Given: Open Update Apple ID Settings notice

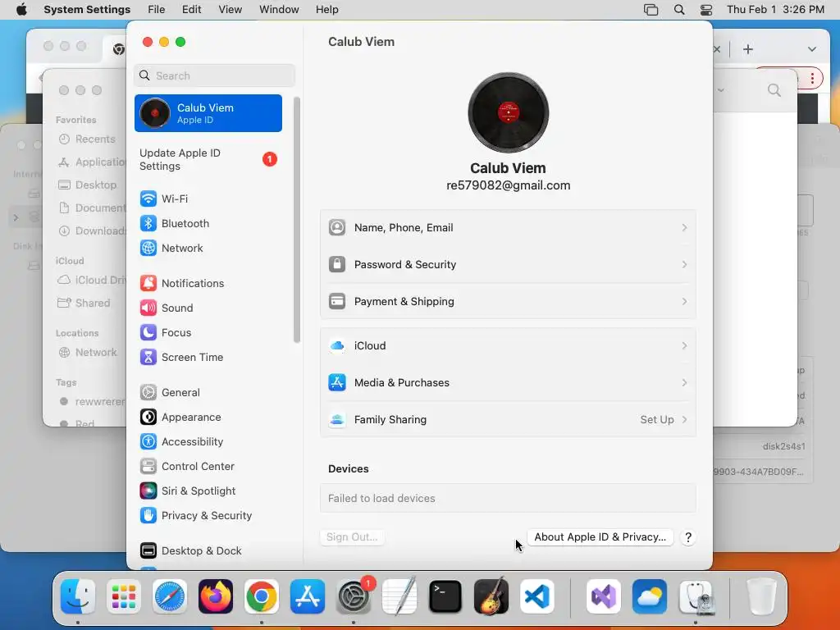Looking at the screenshot, I should coord(208,160).
